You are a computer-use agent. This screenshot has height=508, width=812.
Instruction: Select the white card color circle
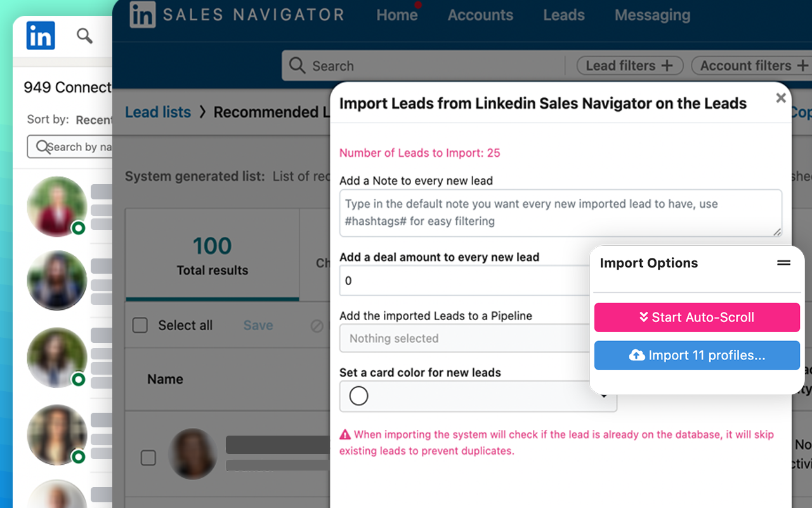click(x=359, y=396)
